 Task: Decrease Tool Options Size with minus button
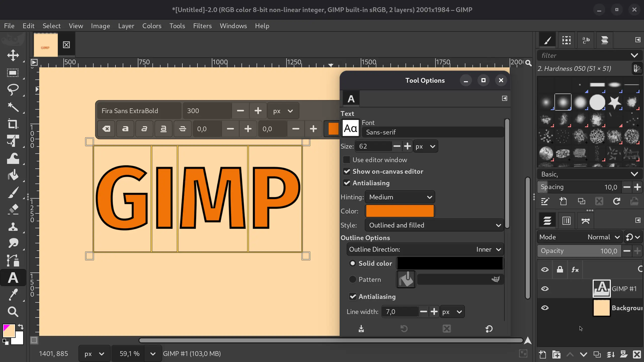click(x=397, y=146)
